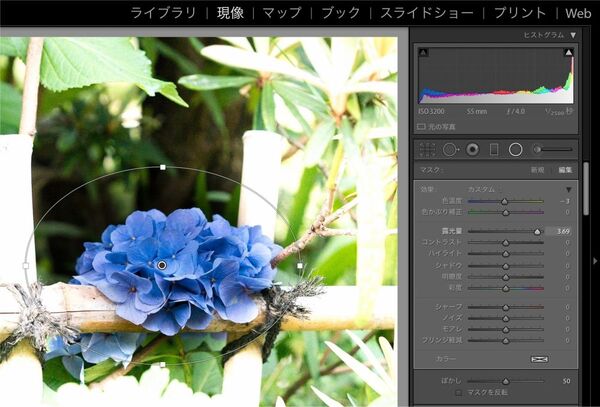Screen dimensions: 600x407
Task: Click 編集 in the mask row
Action: (x=565, y=170)
